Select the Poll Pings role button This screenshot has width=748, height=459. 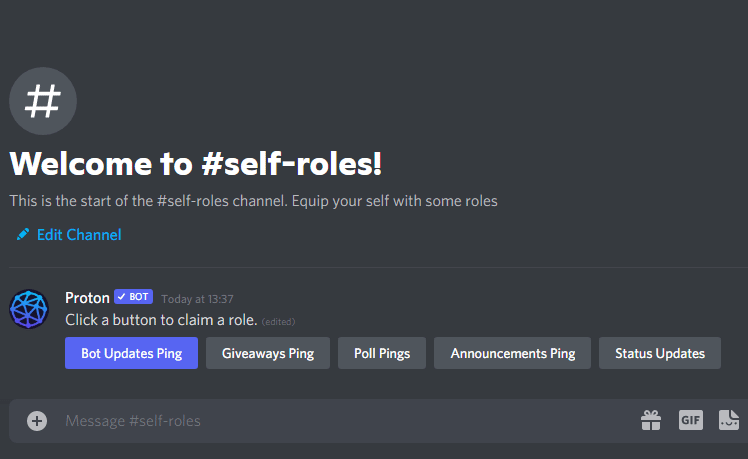click(382, 353)
